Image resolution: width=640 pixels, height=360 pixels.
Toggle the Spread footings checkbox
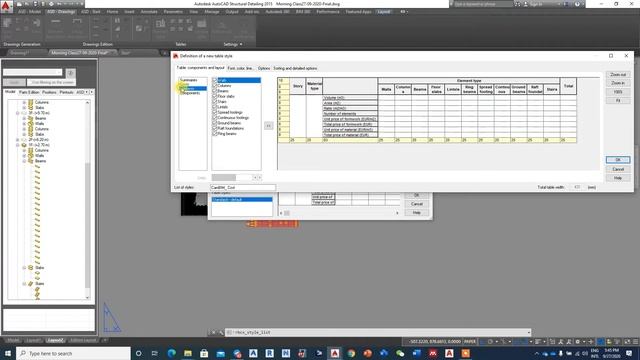tap(215, 112)
